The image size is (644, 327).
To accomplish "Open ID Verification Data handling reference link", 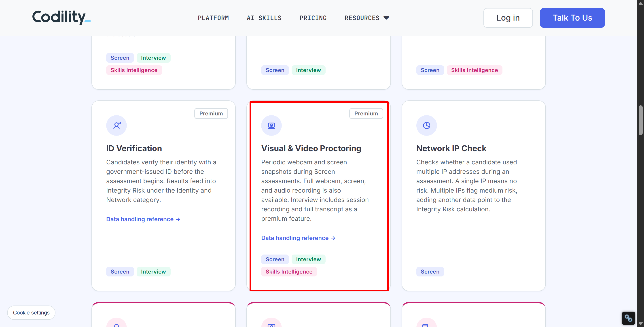I will [143, 219].
